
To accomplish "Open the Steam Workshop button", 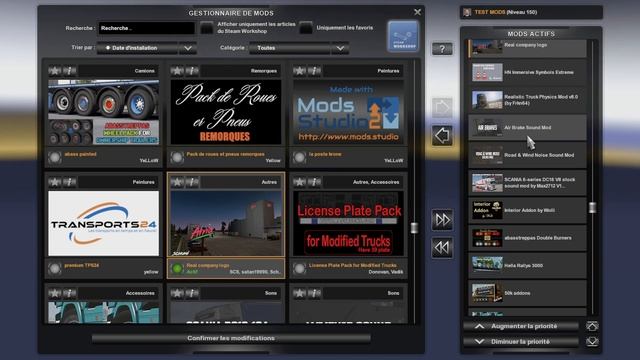I will 403,36.
